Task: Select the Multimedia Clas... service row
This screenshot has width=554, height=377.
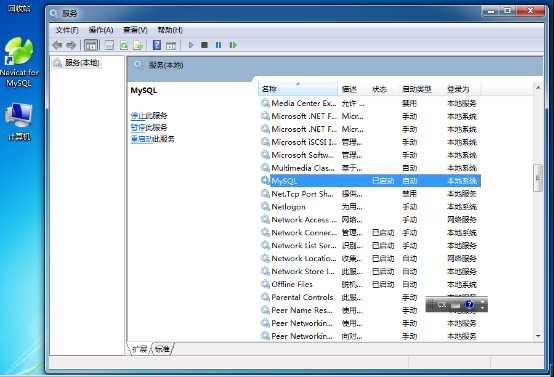Action: point(370,168)
